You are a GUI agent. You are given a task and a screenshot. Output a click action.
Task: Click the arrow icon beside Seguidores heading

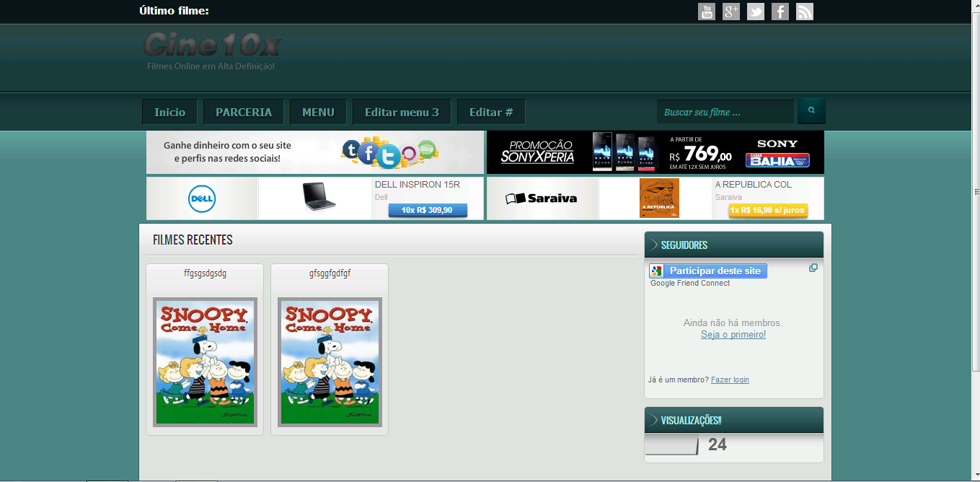(x=653, y=245)
